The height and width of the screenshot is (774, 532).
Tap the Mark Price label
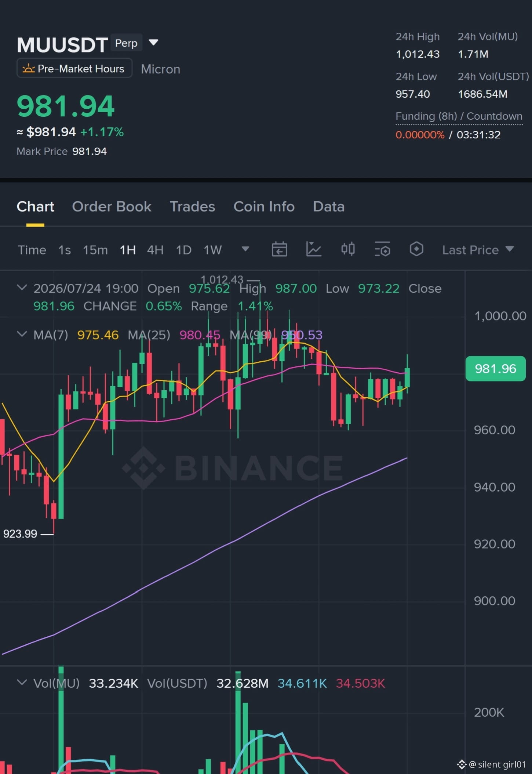42,151
